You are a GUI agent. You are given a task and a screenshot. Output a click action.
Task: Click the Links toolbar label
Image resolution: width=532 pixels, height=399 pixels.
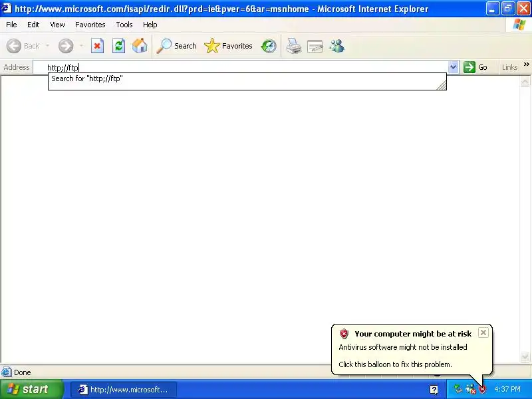tap(509, 67)
